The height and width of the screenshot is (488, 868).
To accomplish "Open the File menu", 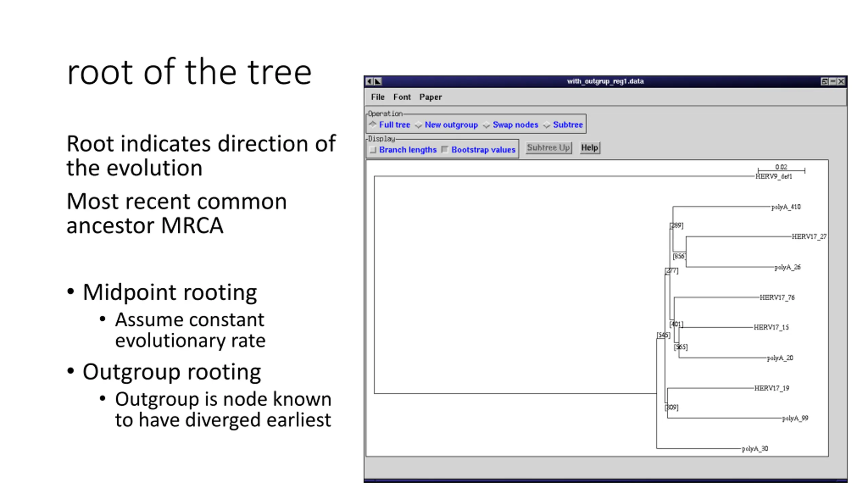I will tap(377, 97).
